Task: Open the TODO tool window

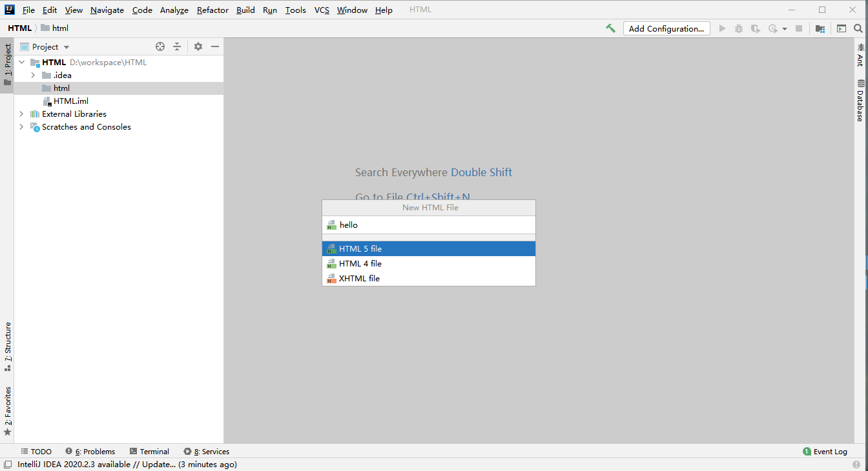Action: 36,452
